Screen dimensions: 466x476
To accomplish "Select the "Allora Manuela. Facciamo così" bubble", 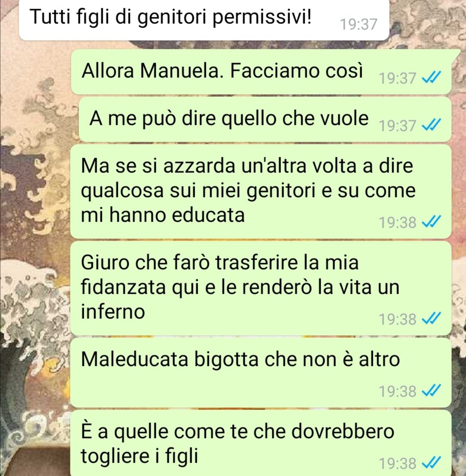I will (x=261, y=72).
